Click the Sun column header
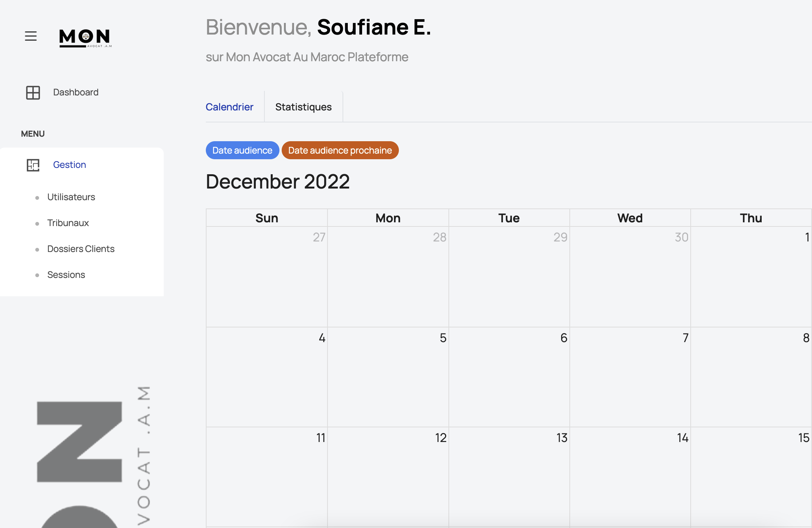This screenshot has height=528, width=812. click(267, 218)
